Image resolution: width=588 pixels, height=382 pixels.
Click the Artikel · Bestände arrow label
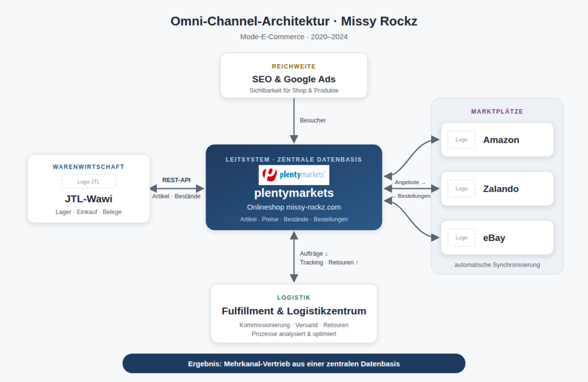tap(176, 196)
